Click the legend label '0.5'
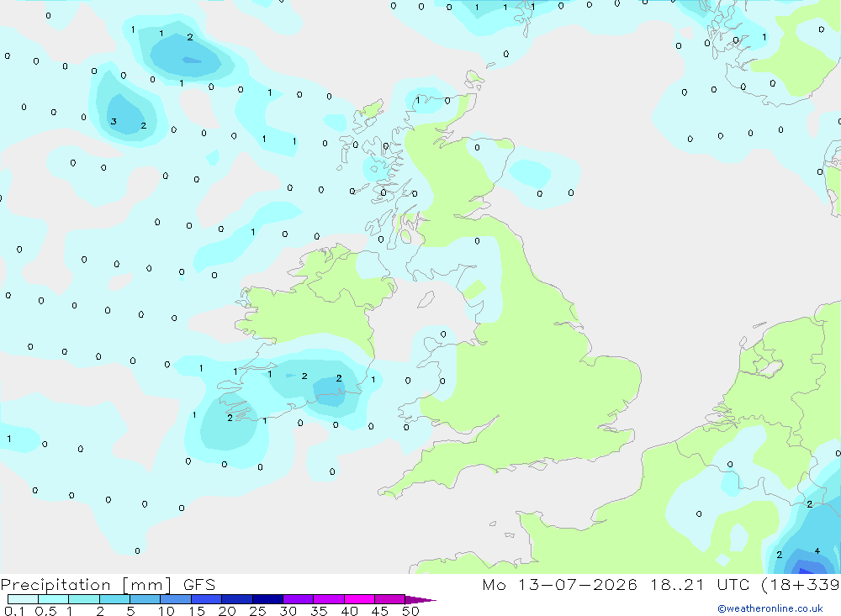The width and height of the screenshot is (841, 616). [x=45, y=611]
